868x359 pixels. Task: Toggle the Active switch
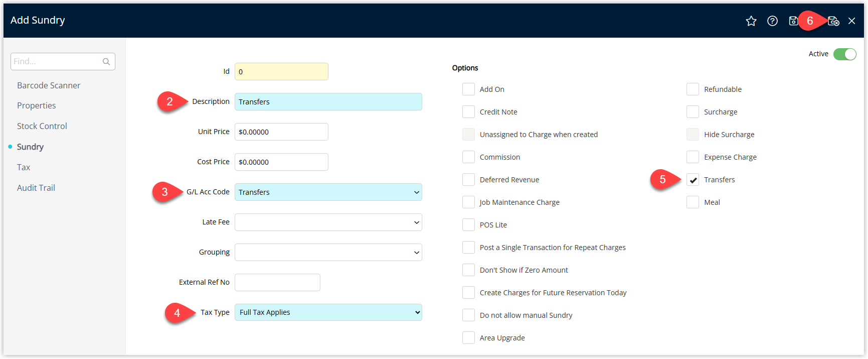click(845, 54)
